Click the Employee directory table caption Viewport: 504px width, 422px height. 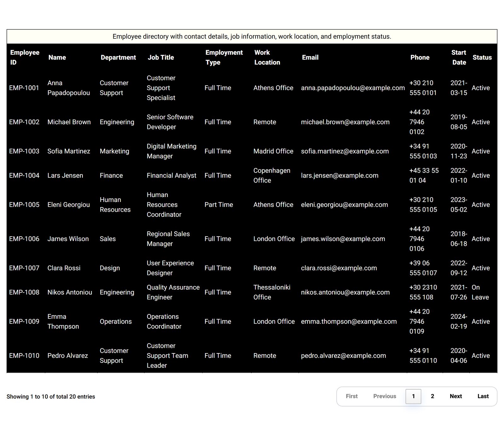click(x=252, y=37)
